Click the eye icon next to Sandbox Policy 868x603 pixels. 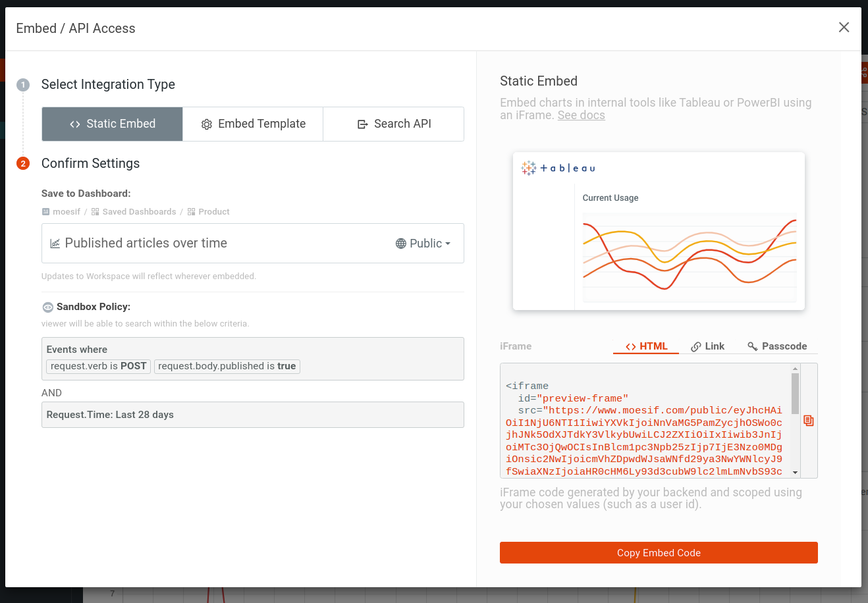[47, 307]
